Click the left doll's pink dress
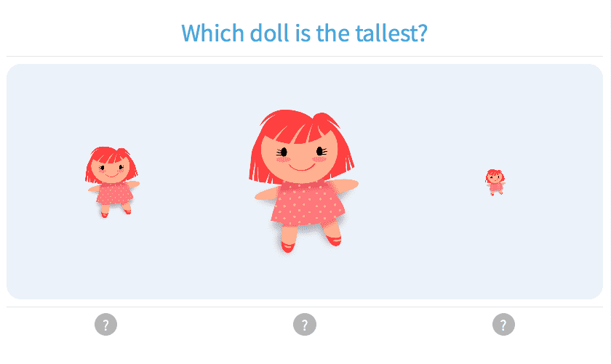The image size is (611, 364). [113, 193]
